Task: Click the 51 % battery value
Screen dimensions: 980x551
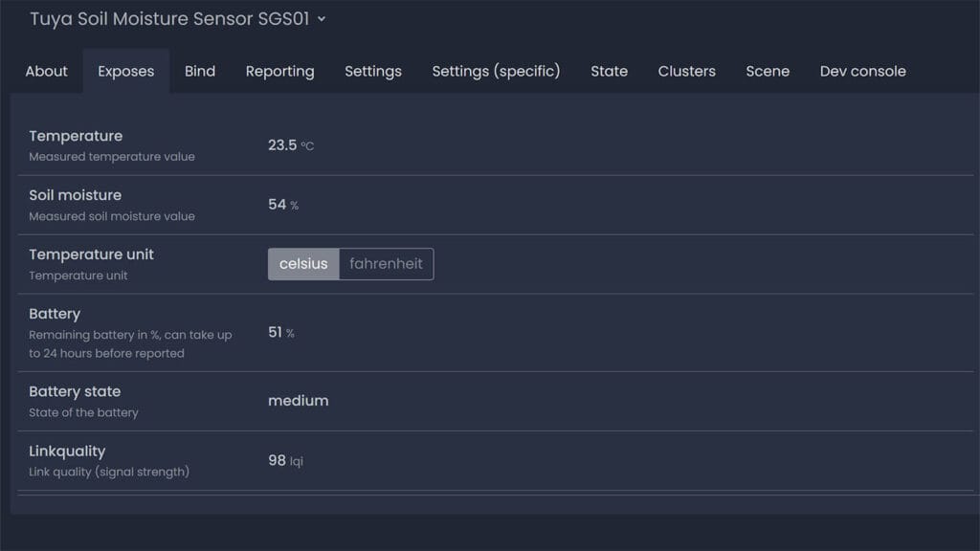Action: (281, 332)
